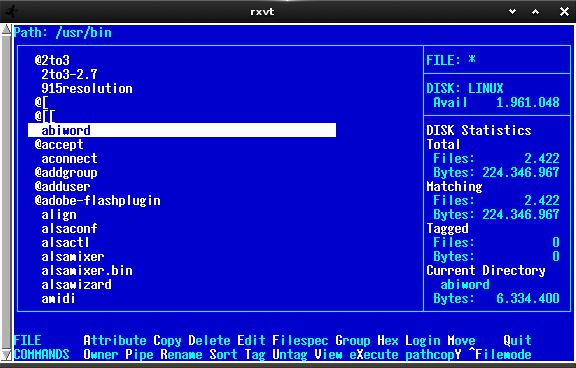Select the @accept file entry
Screen dimensions: 576x368
tap(59, 144)
